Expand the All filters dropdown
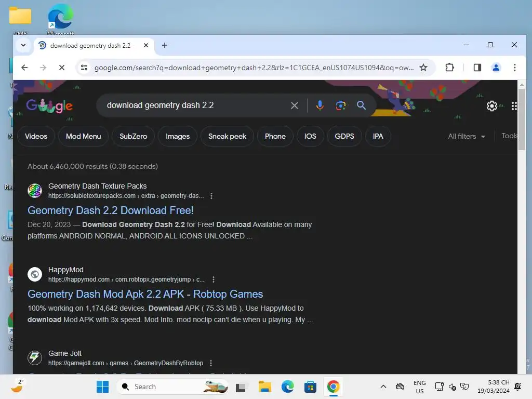Viewport: 532px width, 399px height. pos(467,137)
